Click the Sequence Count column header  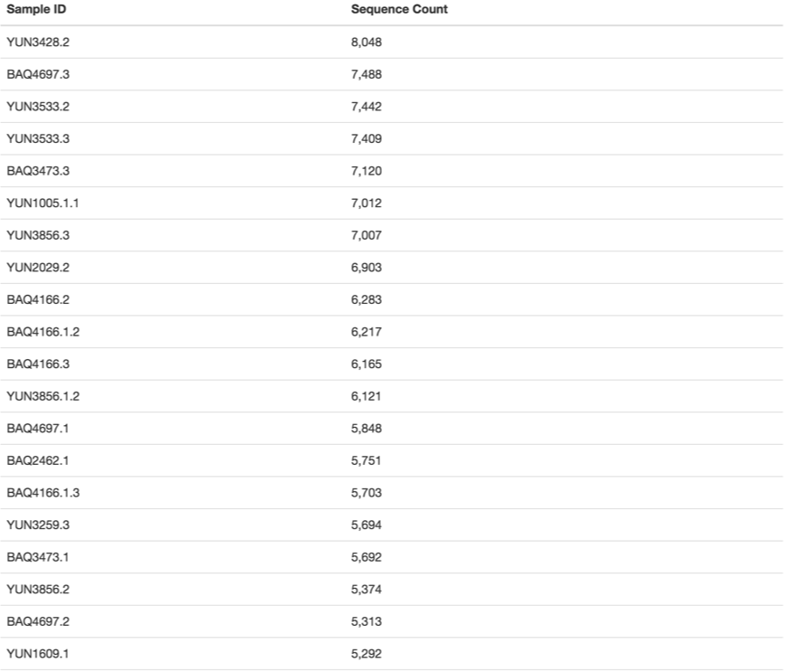399,10
